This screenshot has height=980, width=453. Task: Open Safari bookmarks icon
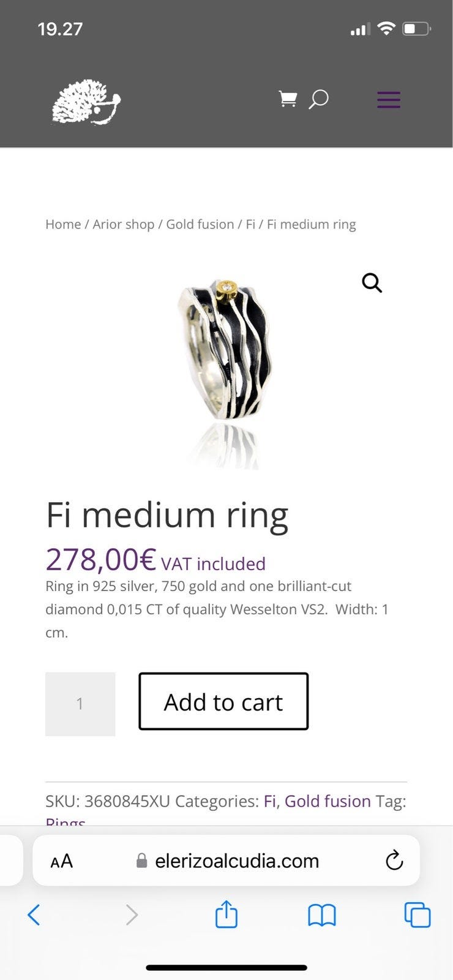tap(322, 915)
